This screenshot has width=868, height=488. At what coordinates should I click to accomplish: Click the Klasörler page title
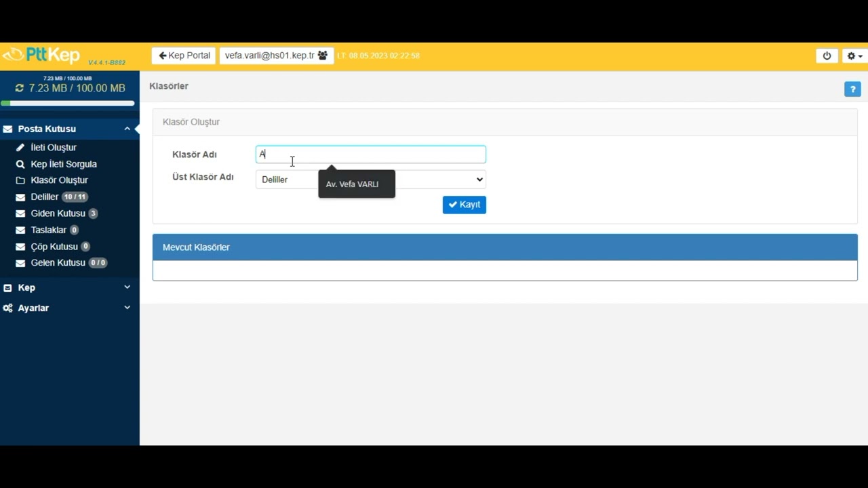coord(169,86)
